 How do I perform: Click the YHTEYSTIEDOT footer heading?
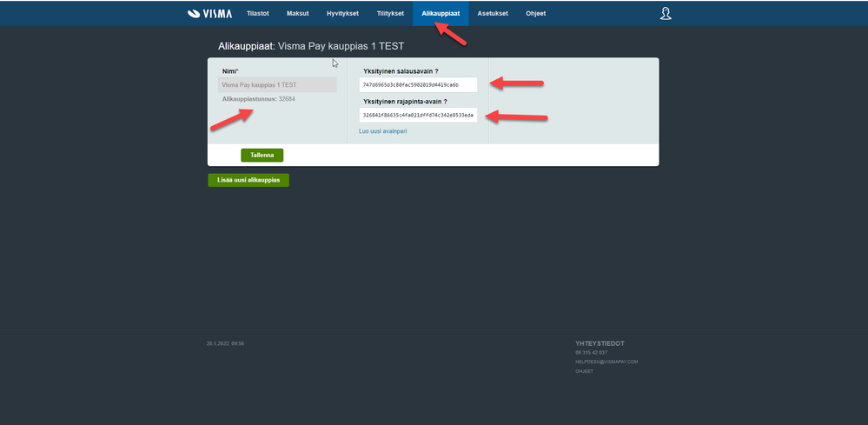pyautogui.click(x=600, y=343)
